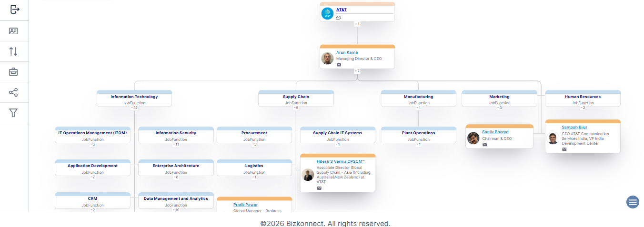This screenshot has height=227, width=644.
Task: Open Sanjiv Bhagat's profile link
Action: (495, 132)
